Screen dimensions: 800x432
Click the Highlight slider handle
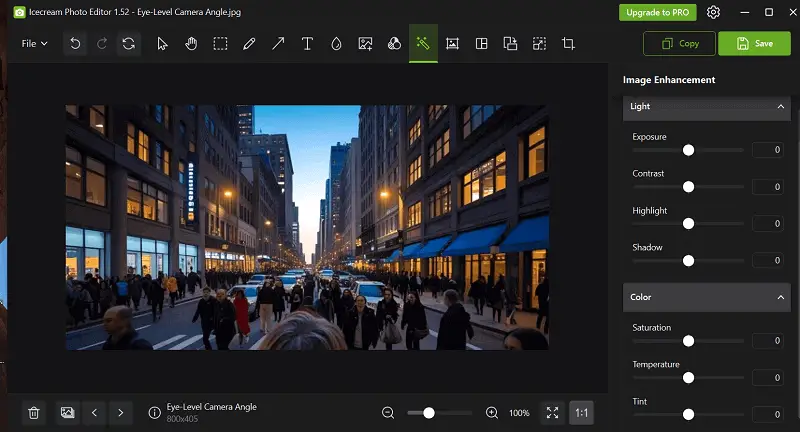coord(688,223)
